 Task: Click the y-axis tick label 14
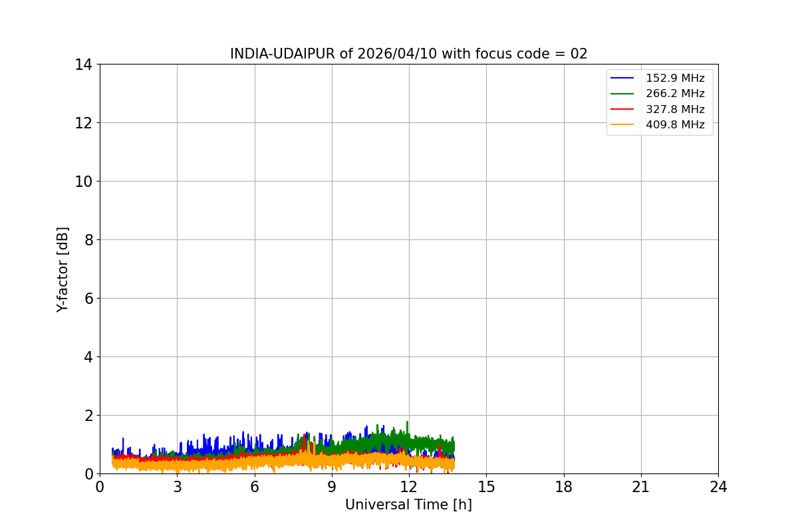coord(84,65)
